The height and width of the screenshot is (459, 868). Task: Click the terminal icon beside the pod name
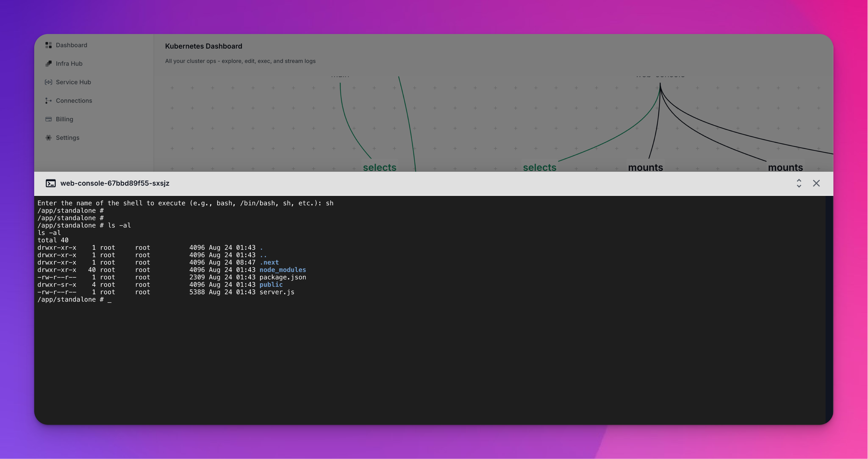coord(51,183)
